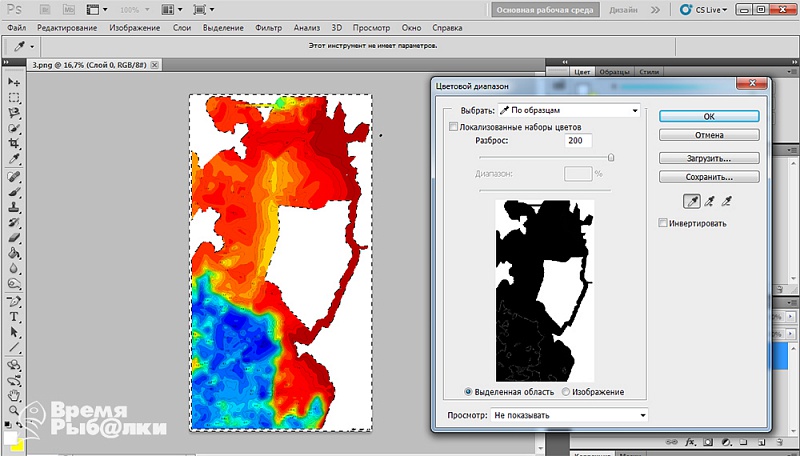Open the Выбрать dropdown list
The height and width of the screenshot is (456, 800).
point(569,110)
